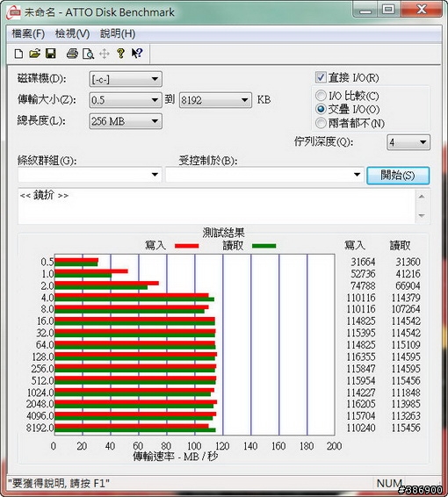Image resolution: width=448 pixels, height=497 pixels.
Task: Close the ATTO Disk Benchmark window
Action: (422, 10)
